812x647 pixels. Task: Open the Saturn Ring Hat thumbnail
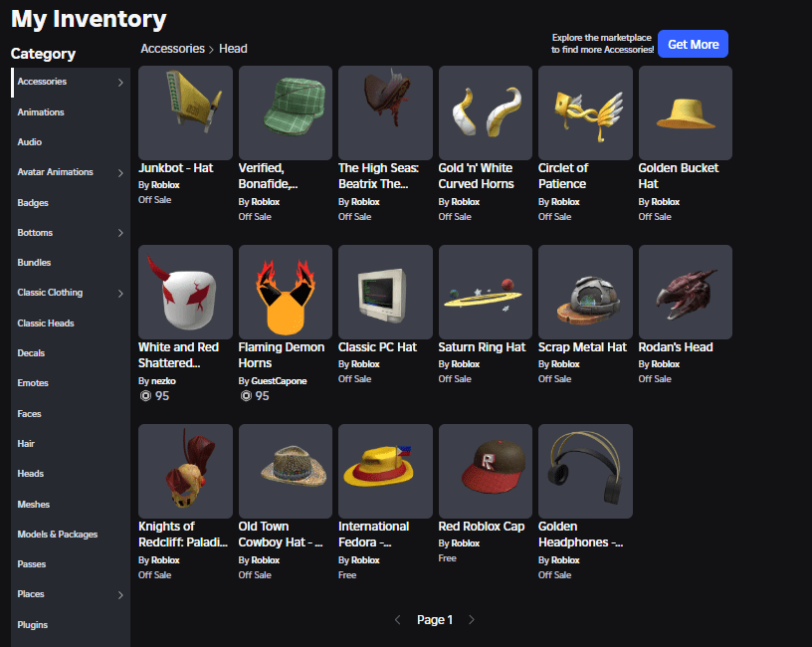click(x=486, y=292)
